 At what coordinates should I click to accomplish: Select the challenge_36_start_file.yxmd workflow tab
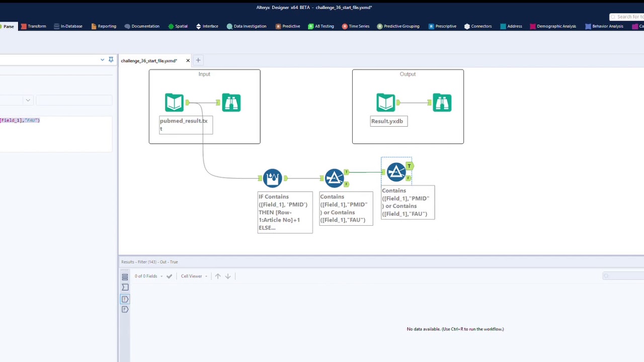(x=149, y=61)
